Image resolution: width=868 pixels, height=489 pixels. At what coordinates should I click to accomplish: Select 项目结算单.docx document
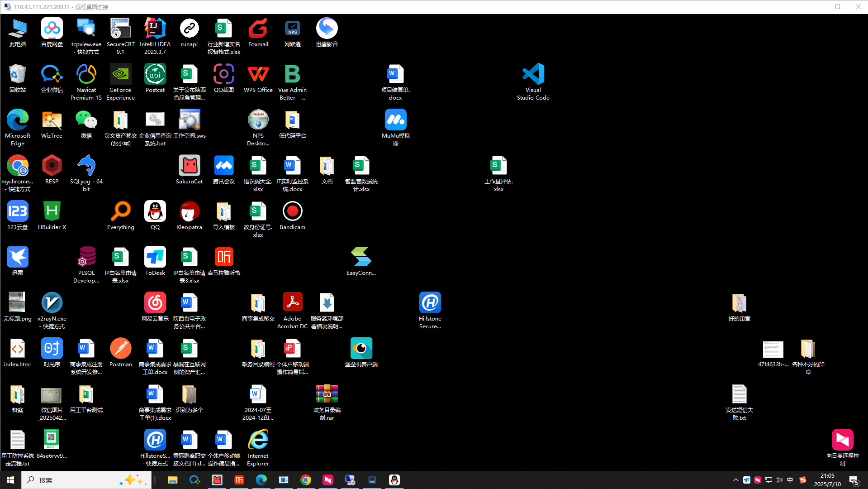(396, 82)
